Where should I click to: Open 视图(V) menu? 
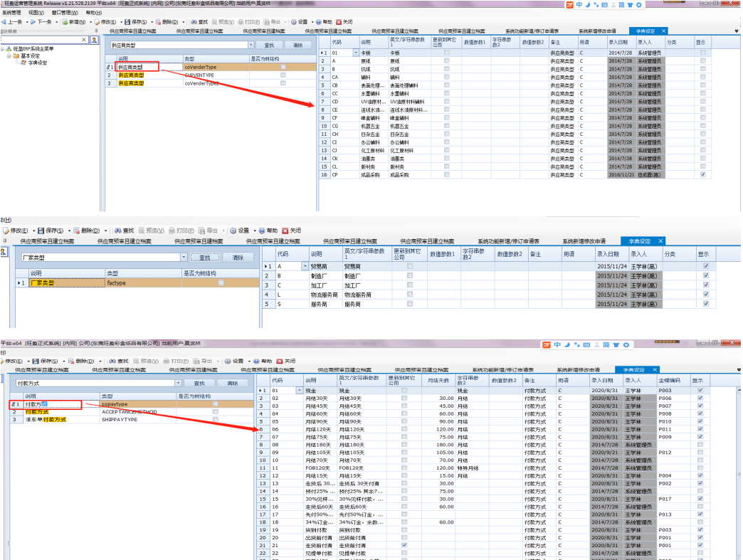(36, 13)
